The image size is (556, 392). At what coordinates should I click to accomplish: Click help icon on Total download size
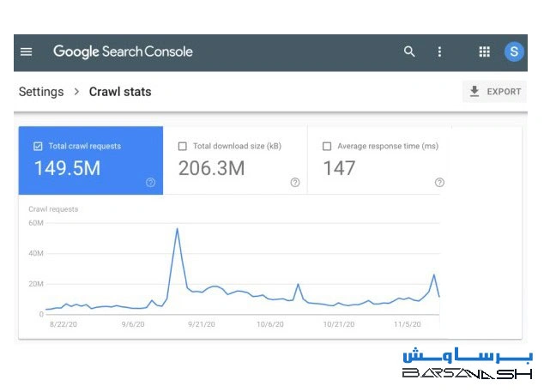[x=294, y=182]
